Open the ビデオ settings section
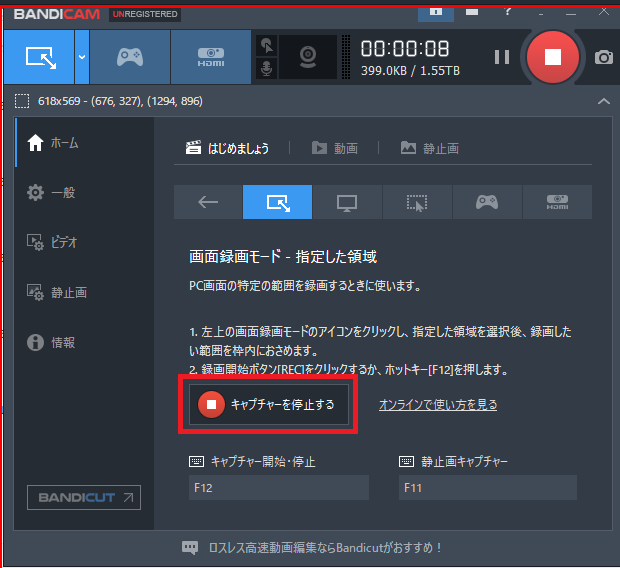The height and width of the screenshot is (568, 620). tap(84, 242)
